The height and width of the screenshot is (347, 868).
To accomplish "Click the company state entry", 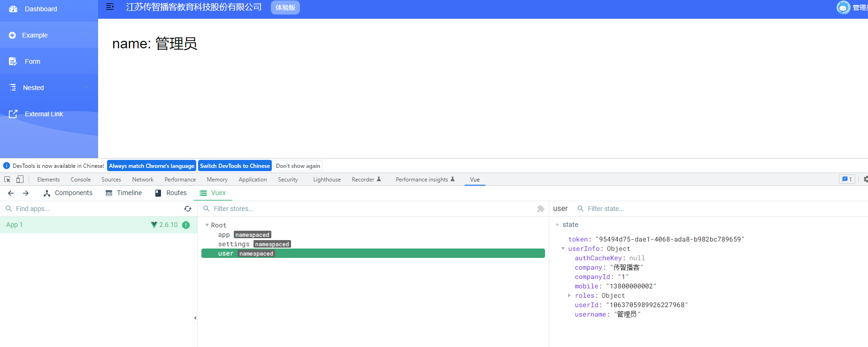I will [x=609, y=267].
